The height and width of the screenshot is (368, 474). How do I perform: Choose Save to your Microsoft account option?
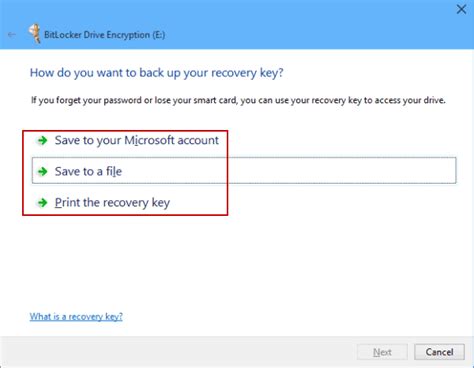137,140
